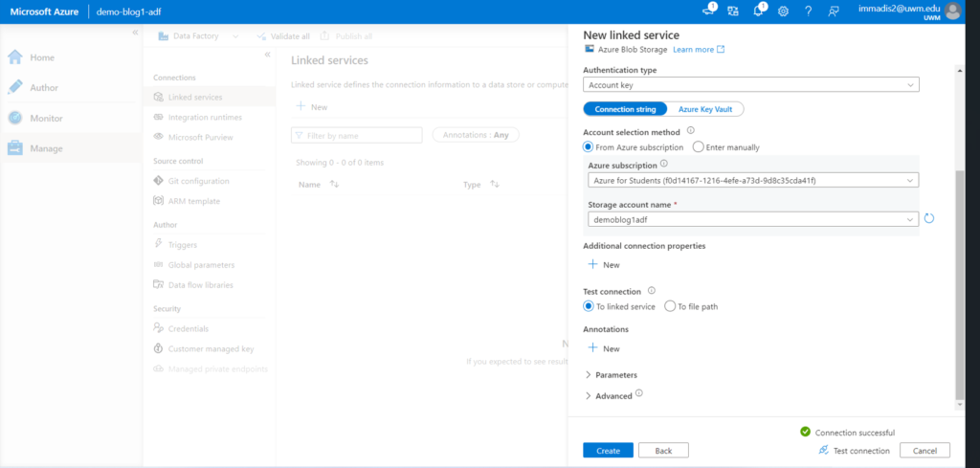
Task: Open the Home page icon
Action: [x=15, y=57]
